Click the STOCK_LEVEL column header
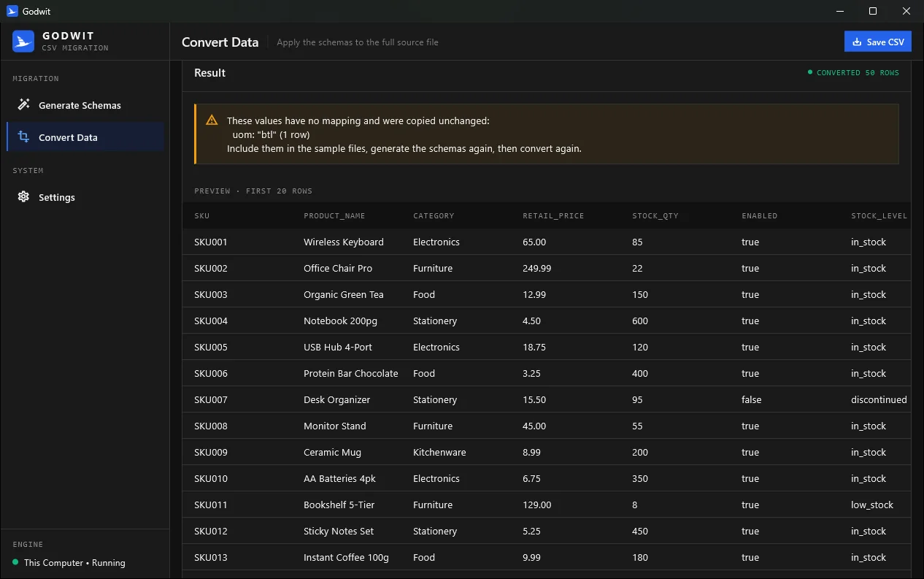This screenshot has height=579, width=924. click(879, 216)
